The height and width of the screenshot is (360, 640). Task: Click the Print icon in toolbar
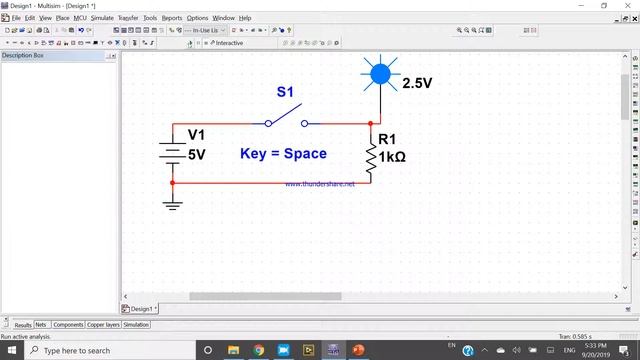[x=39, y=30]
